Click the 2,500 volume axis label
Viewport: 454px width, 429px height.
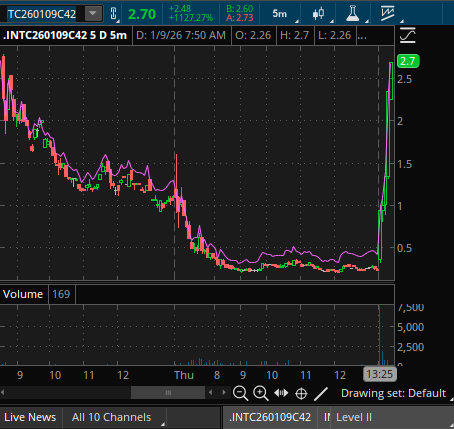click(x=411, y=347)
